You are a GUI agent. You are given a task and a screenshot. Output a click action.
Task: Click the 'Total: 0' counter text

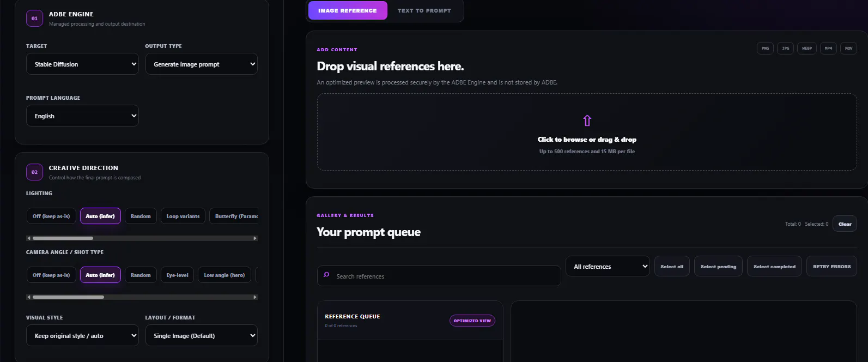pyautogui.click(x=793, y=224)
